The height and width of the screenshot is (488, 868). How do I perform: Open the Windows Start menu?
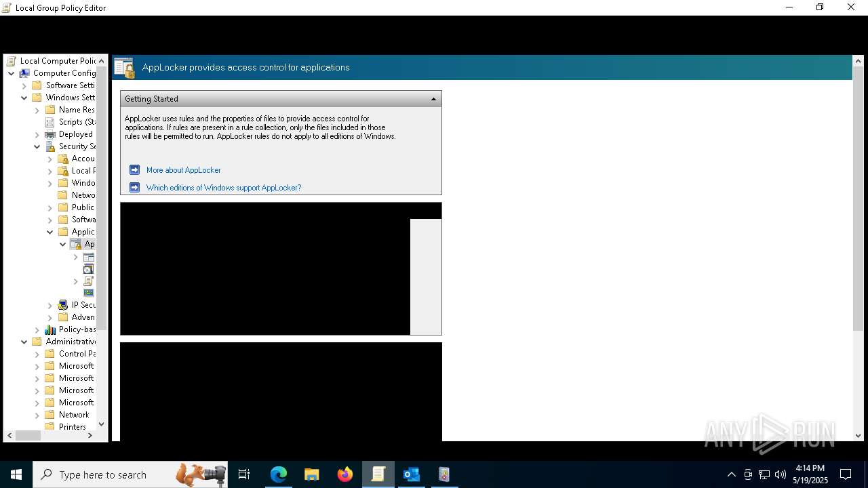click(x=16, y=474)
